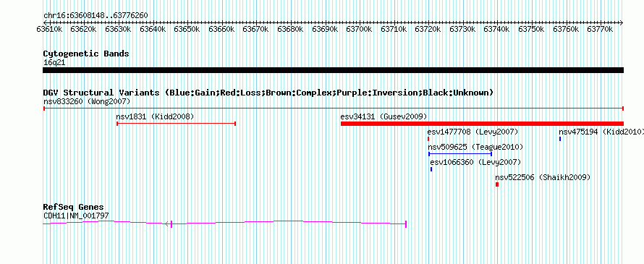Screen dimensions: 644x264
Task: Click the Cytogenetic Bands track title
Action: [86, 54]
